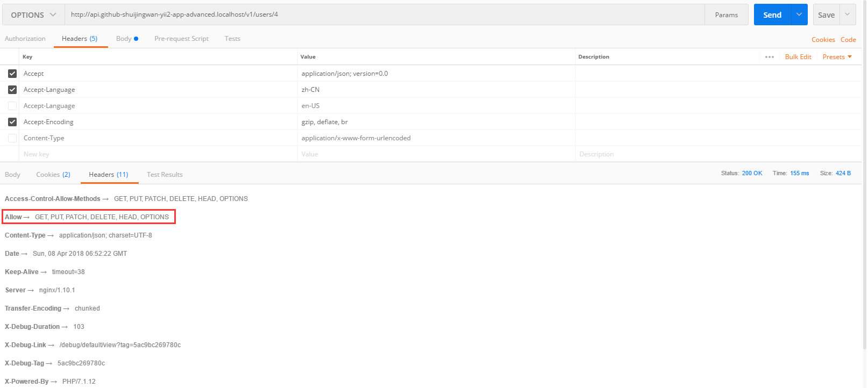Open the Pre-request Script tab
Screen dimensions: 868x388
pyautogui.click(x=181, y=39)
